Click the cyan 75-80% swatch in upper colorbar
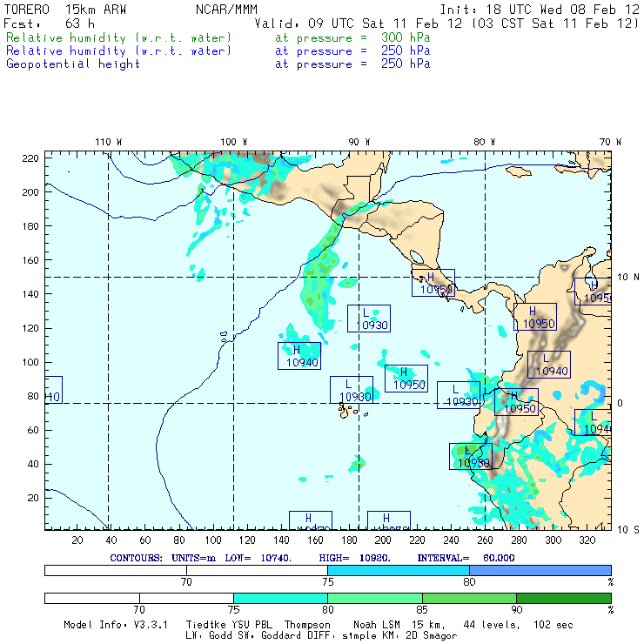 399,571
